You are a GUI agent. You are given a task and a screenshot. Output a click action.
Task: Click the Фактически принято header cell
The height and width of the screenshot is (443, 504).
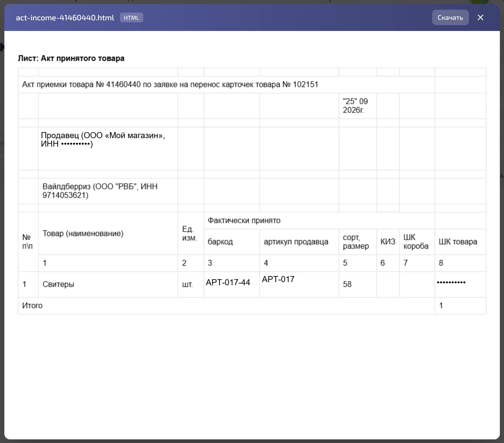pos(319,221)
